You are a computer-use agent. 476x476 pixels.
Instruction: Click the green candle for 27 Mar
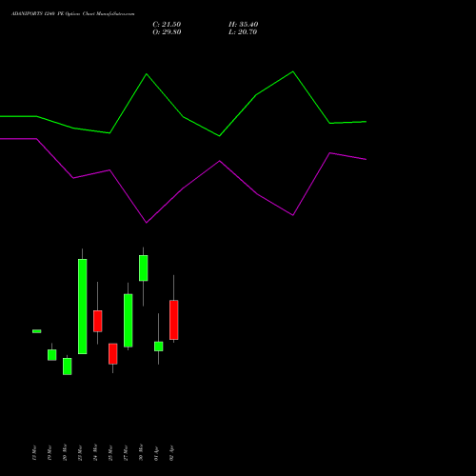pos(129,321)
